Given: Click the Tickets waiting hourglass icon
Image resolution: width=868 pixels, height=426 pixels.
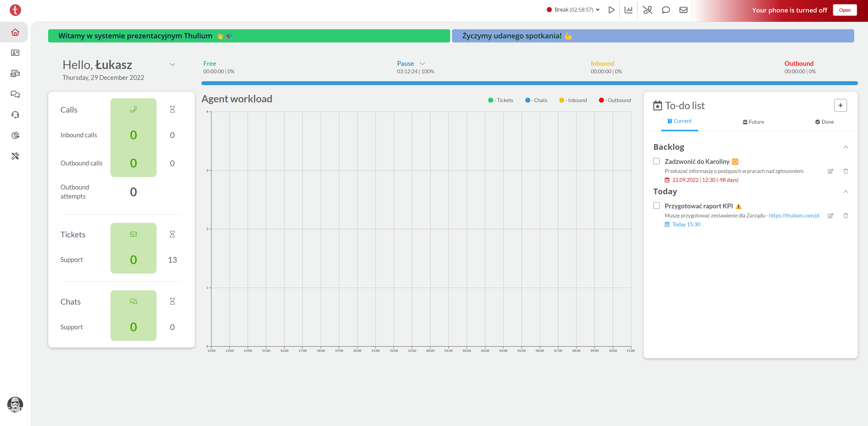Looking at the screenshot, I should tap(172, 234).
